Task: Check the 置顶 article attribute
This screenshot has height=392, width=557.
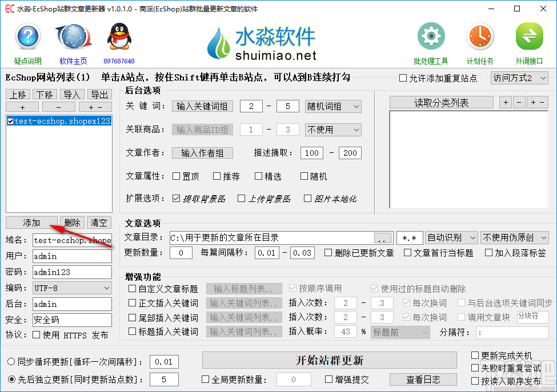Action: click(177, 176)
